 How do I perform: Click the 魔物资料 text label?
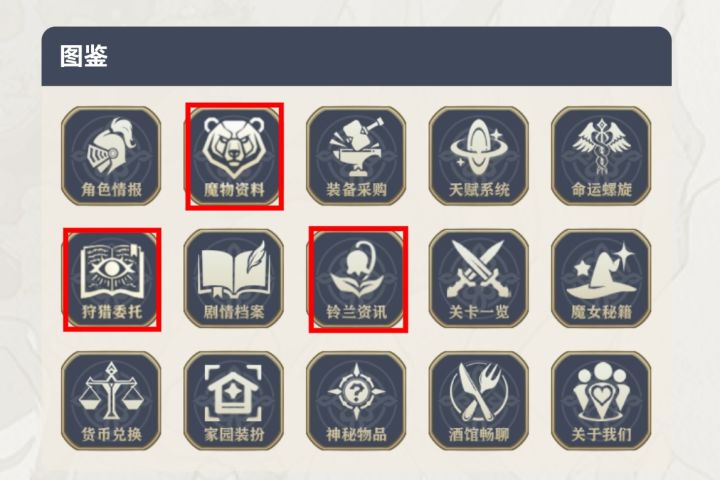point(234,189)
